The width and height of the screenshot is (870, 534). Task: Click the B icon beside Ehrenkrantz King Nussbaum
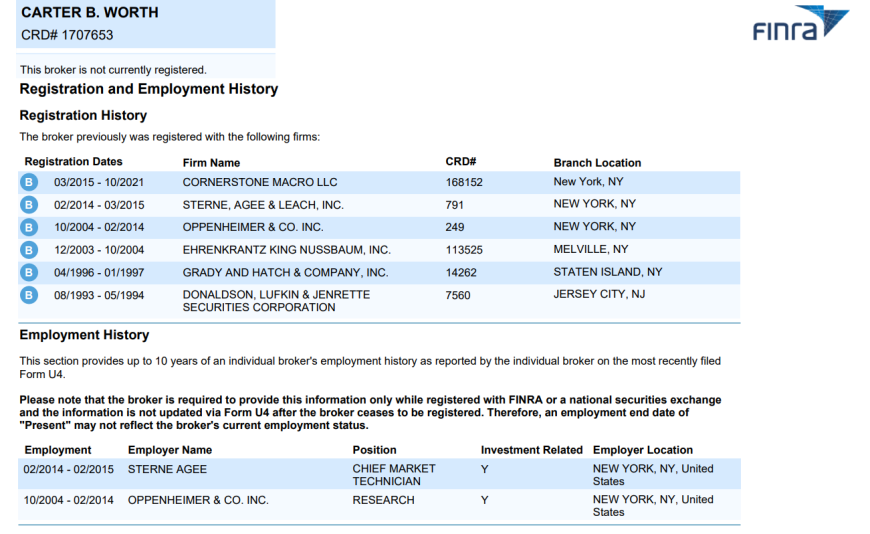point(29,250)
